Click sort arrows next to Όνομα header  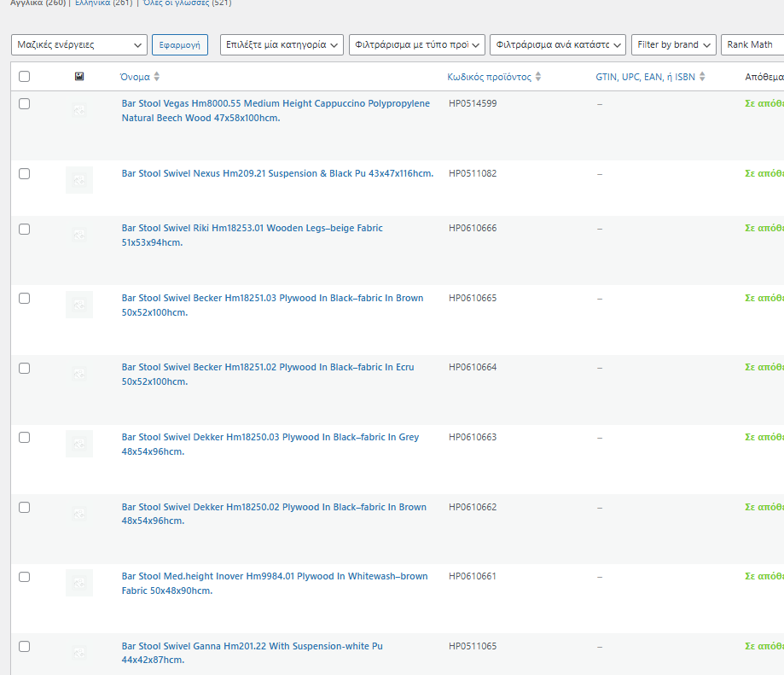(x=157, y=77)
